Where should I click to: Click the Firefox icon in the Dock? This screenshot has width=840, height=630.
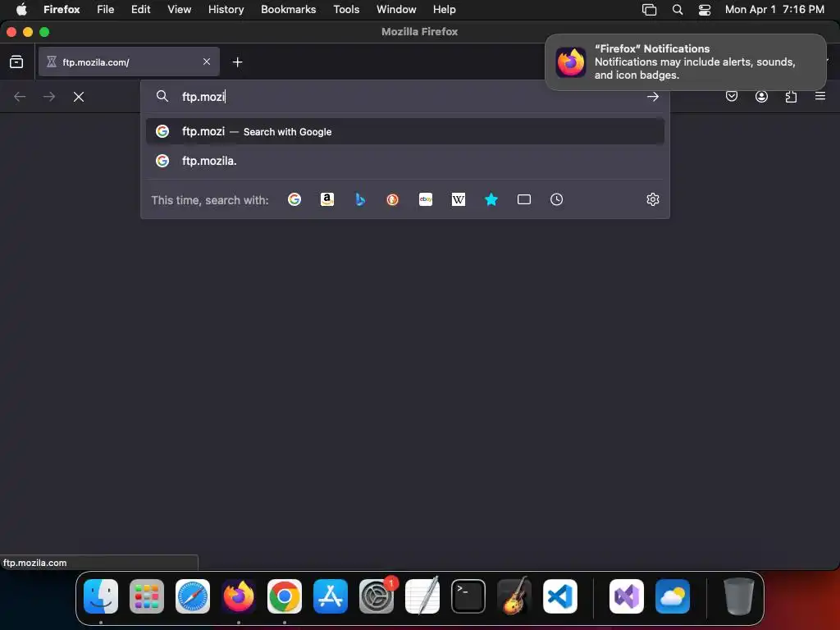[239, 596]
